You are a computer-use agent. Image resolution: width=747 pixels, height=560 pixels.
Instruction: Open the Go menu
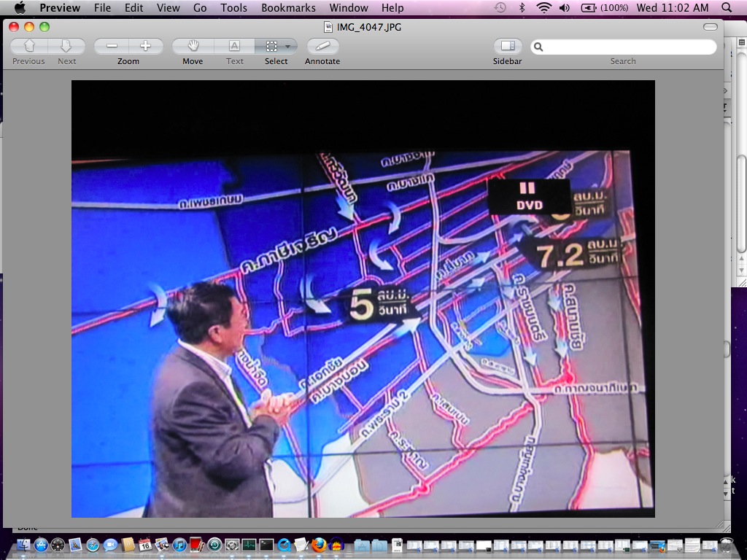200,7
